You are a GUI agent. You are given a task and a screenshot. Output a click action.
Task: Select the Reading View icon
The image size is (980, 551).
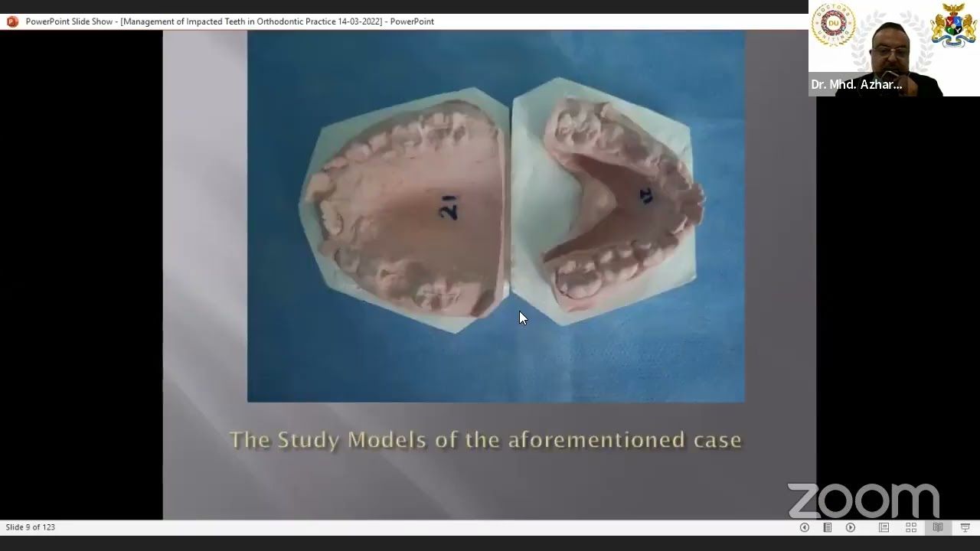point(938,527)
